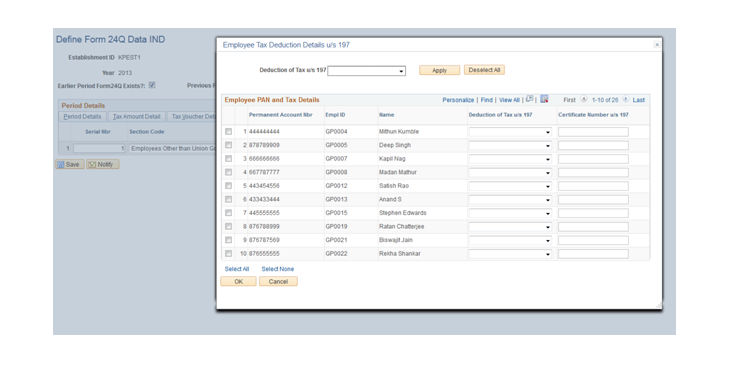Dismiss dialog with Cancel button

[x=278, y=282]
